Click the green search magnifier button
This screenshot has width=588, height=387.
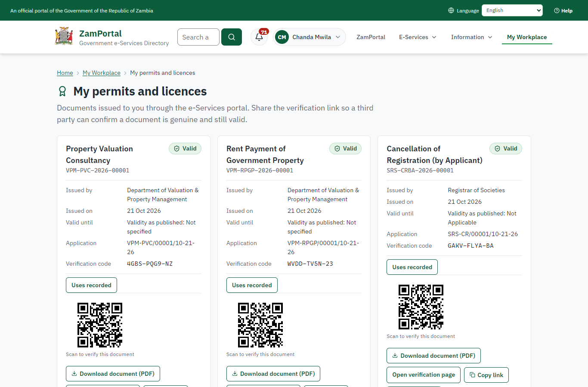(232, 37)
